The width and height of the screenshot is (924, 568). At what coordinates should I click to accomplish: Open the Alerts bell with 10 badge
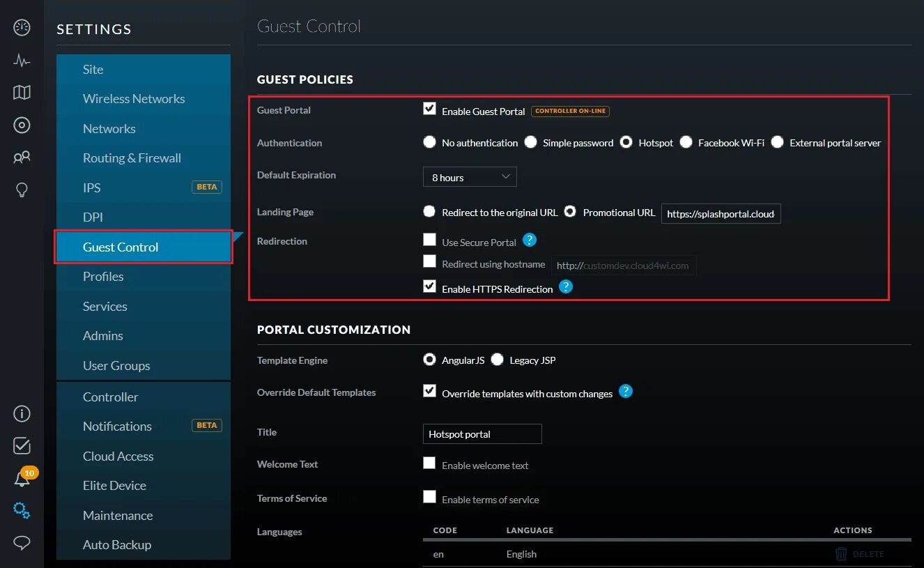click(x=23, y=478)
